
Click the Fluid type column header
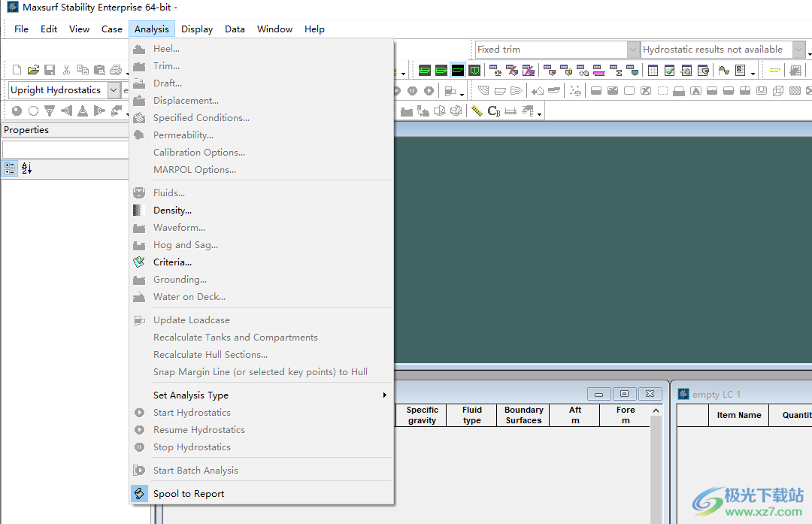pos(471,415)
